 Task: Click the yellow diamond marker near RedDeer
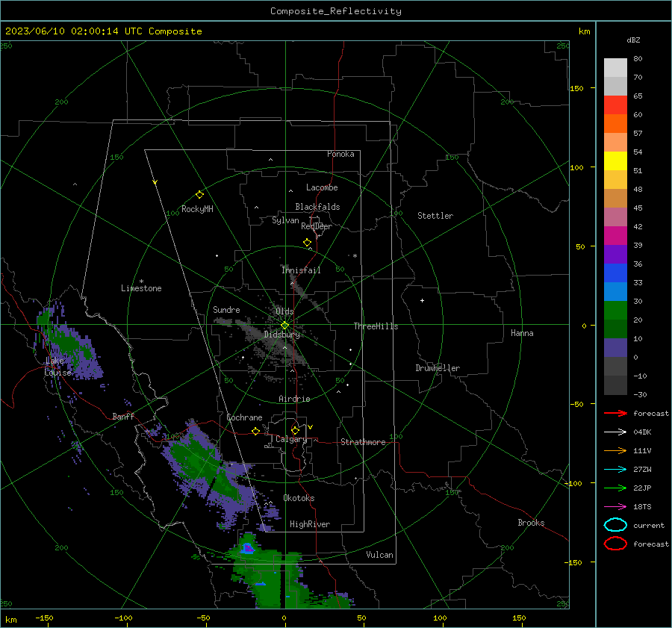point(308,243)
